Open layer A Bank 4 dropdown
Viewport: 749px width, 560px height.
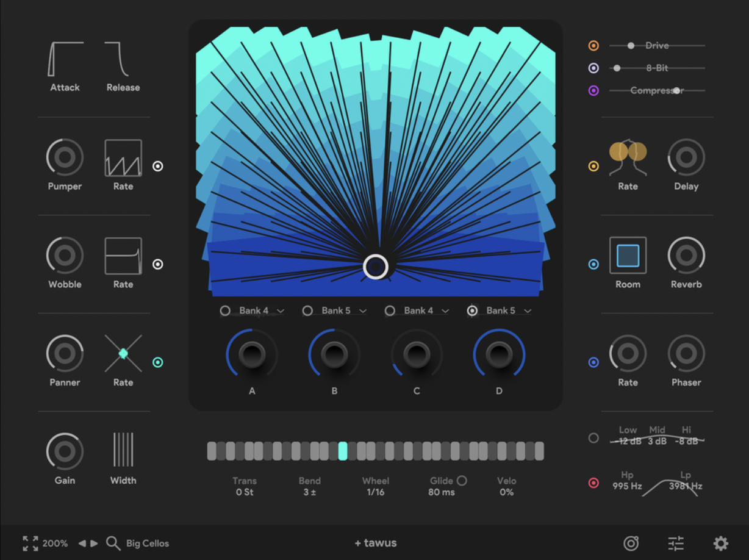click(x=262, y=311)
